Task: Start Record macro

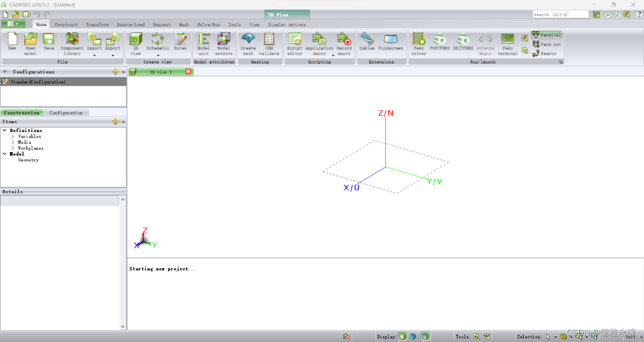Action: click(x=344, y=44)
